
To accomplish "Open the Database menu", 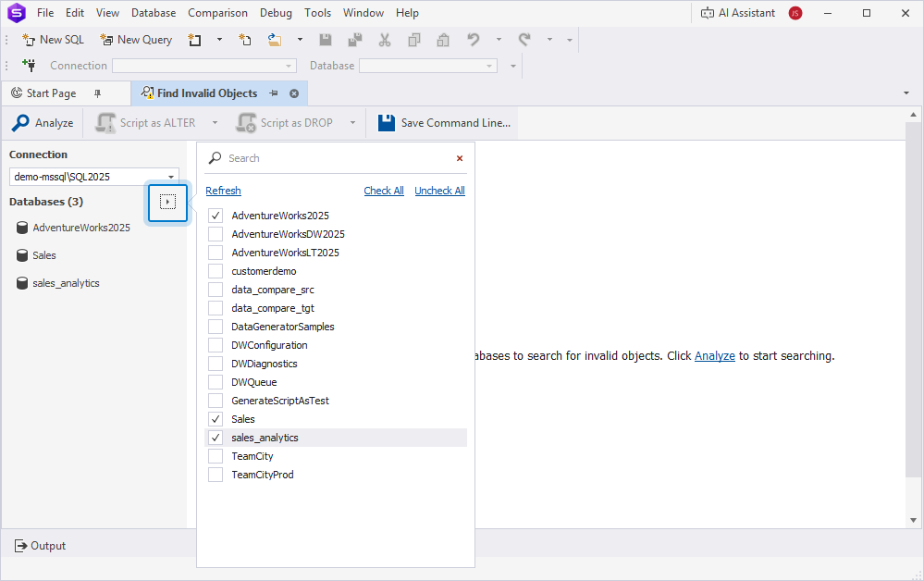I will pyautogui.click(x=154, y=12).
